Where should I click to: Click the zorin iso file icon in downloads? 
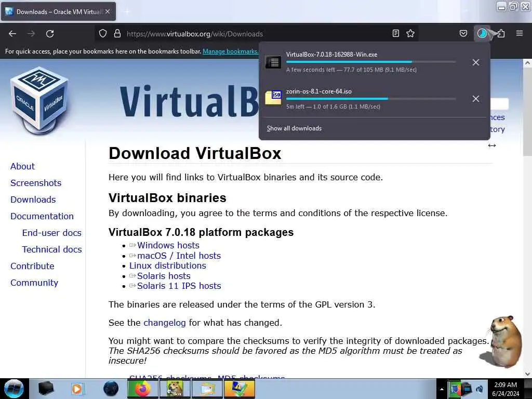[x=273, y=98]
